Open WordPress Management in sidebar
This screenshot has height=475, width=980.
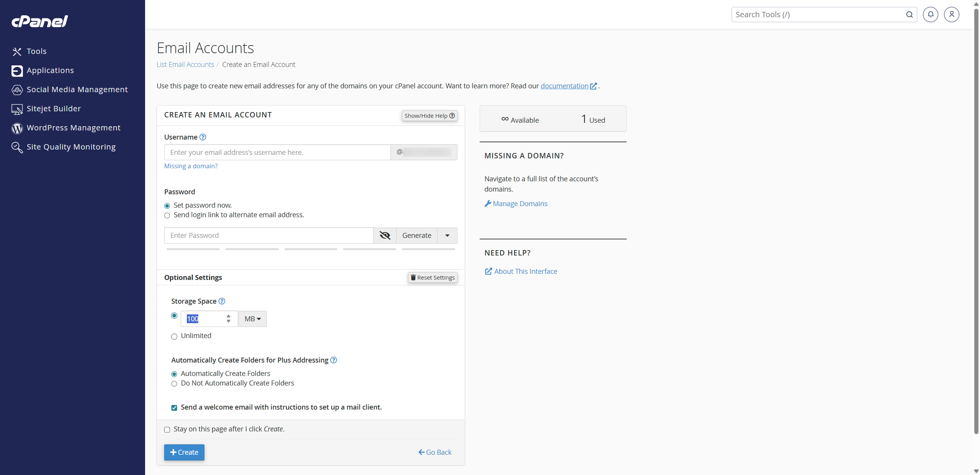(73, 128)
